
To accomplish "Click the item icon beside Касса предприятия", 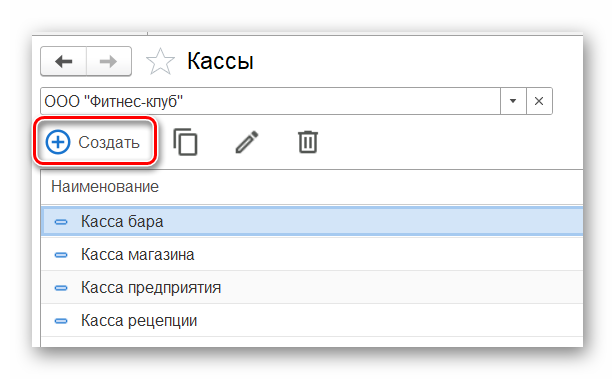I will click(61, 288).
